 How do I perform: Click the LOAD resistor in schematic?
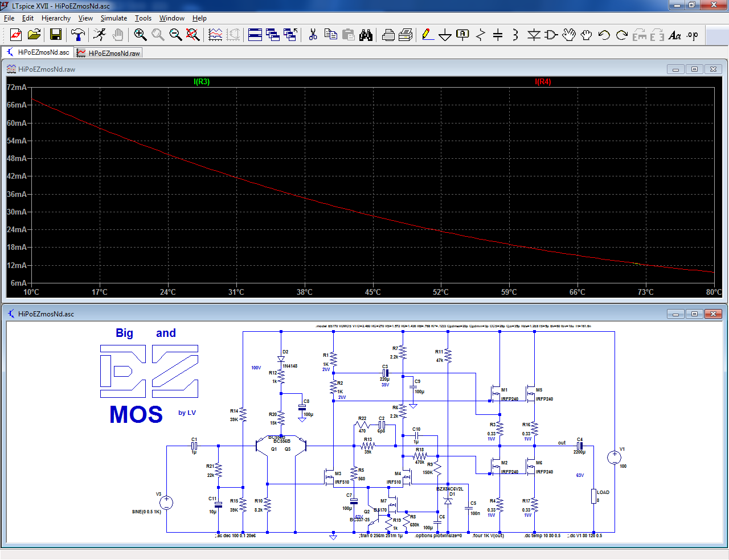point(593,496)
